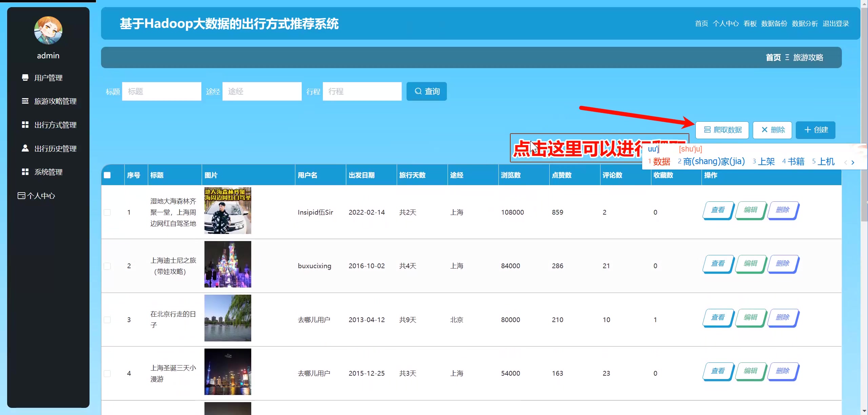Click 编辑 for row 4 上海圣诞三天小漫游
Screen dimensions: 868x415
point(750,371)
